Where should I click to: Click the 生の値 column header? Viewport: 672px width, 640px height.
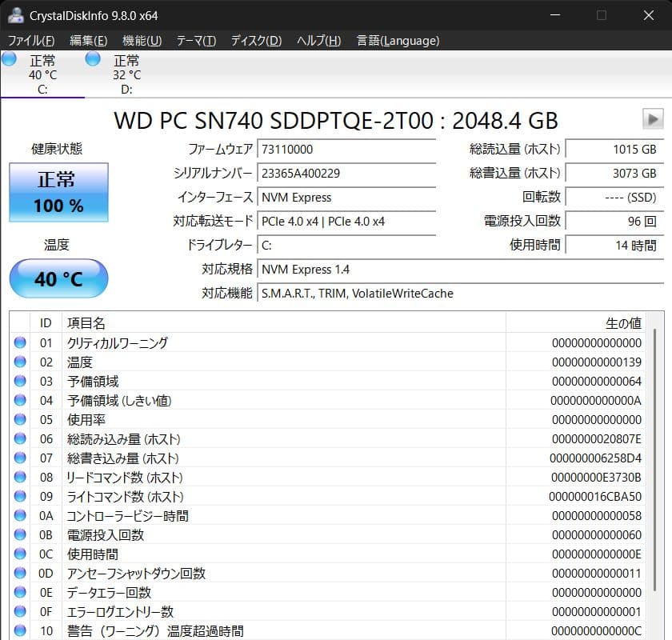tap(575, 322)
